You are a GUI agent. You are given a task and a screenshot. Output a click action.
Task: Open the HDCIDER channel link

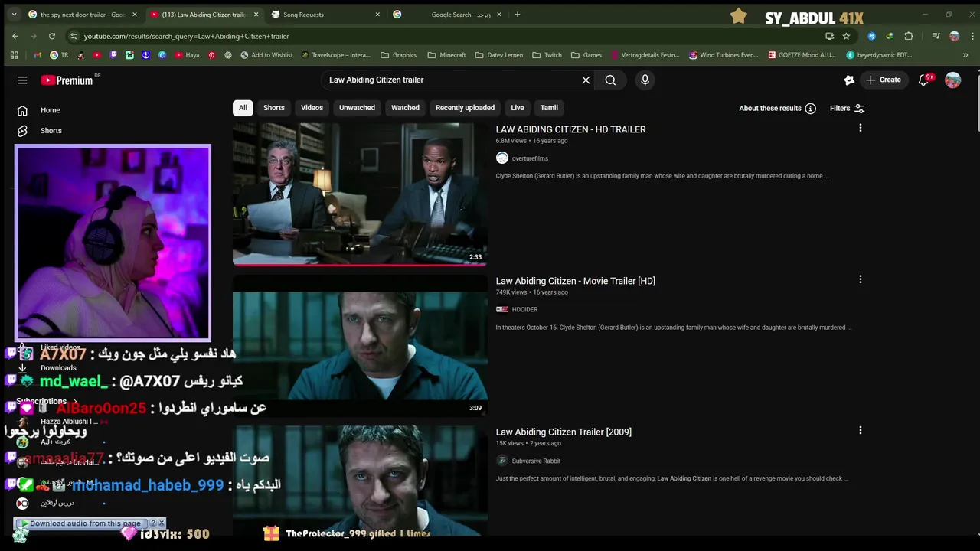[524, 310]
